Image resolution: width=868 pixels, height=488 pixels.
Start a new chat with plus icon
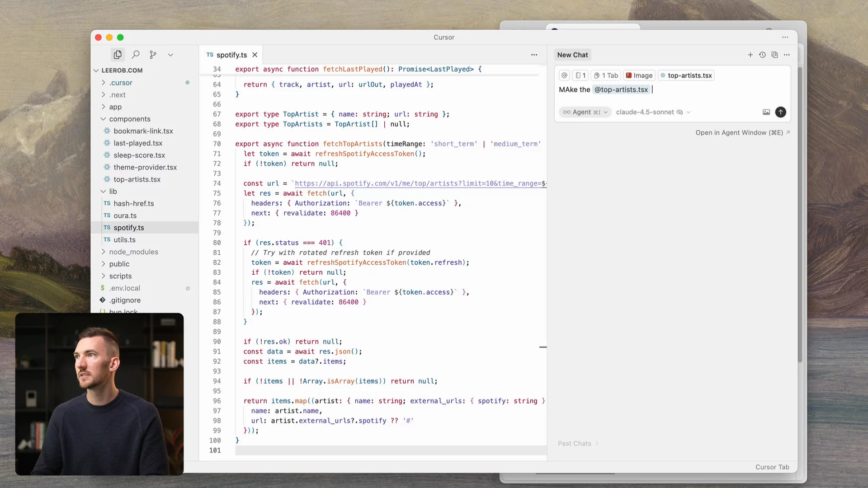pos(750,55)
